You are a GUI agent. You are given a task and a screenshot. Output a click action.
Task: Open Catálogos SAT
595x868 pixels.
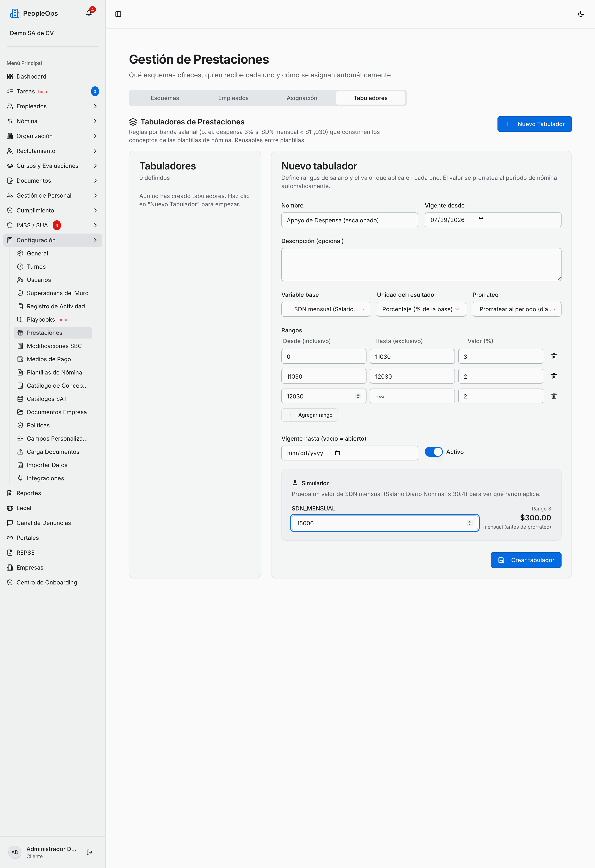point(53,399)
